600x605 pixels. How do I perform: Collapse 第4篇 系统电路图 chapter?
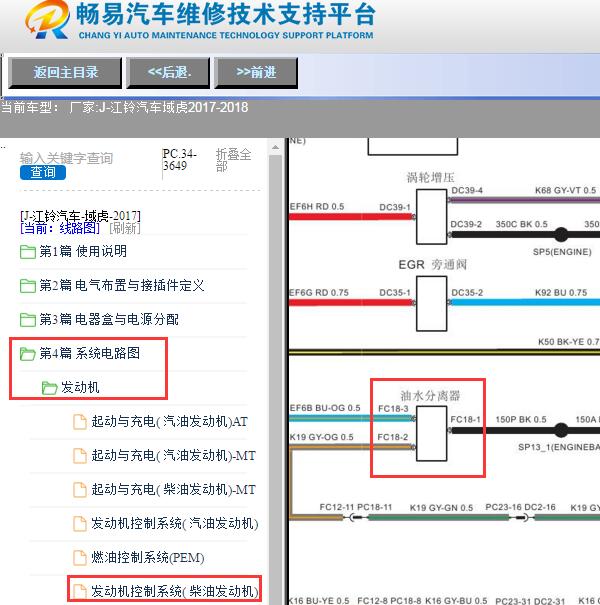tap(90, 353)
